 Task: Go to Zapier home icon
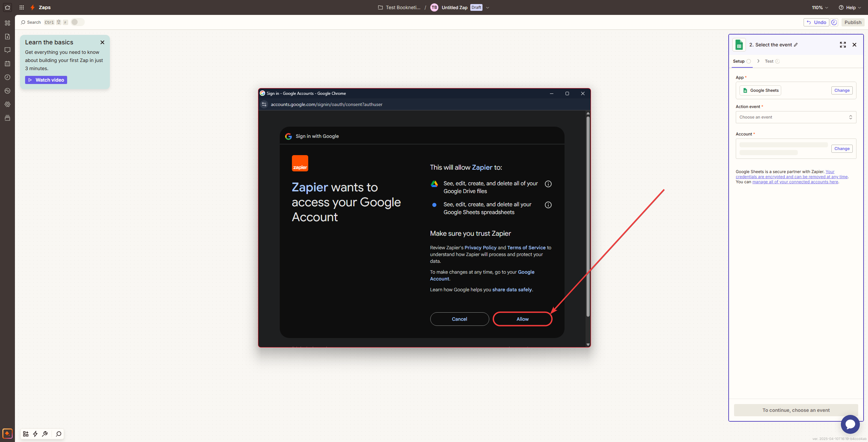[x=7, y=7]
